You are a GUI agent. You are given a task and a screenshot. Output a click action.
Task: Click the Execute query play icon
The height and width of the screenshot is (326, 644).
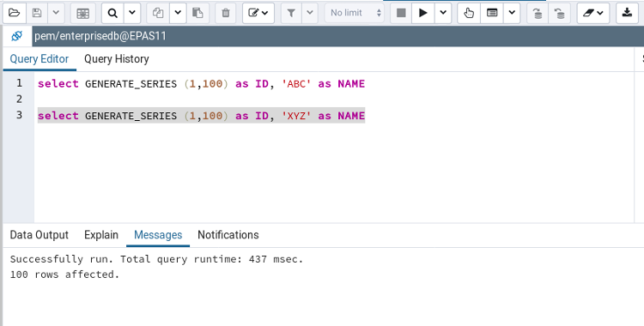click(x=423, y=13)
